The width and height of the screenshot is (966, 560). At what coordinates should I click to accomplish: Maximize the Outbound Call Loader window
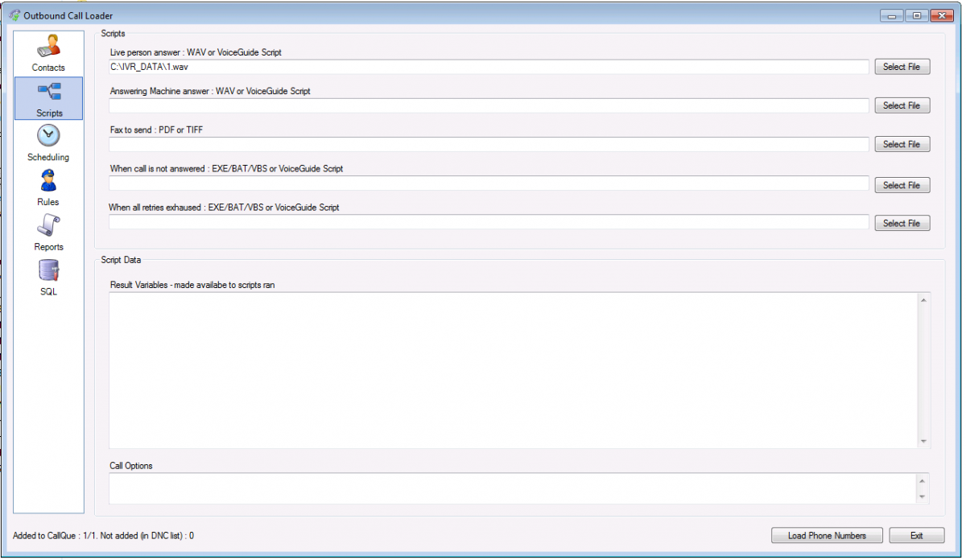[916, 15]
